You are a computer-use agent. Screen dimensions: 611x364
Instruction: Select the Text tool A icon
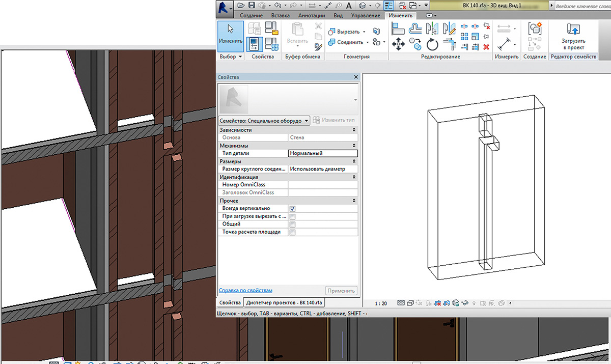[349, 6]
